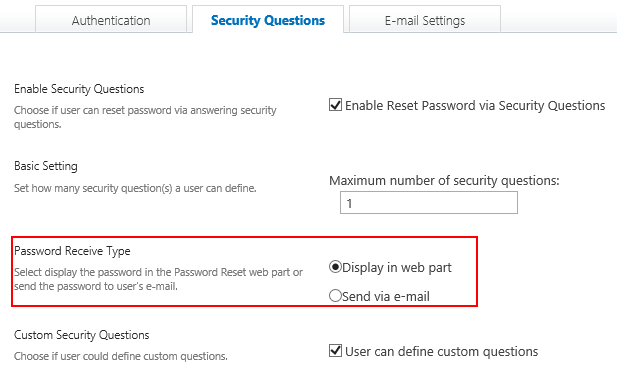Click the 'User can define custom questions' label
Screen dimensions: 617x372
(x=442, y=351)
